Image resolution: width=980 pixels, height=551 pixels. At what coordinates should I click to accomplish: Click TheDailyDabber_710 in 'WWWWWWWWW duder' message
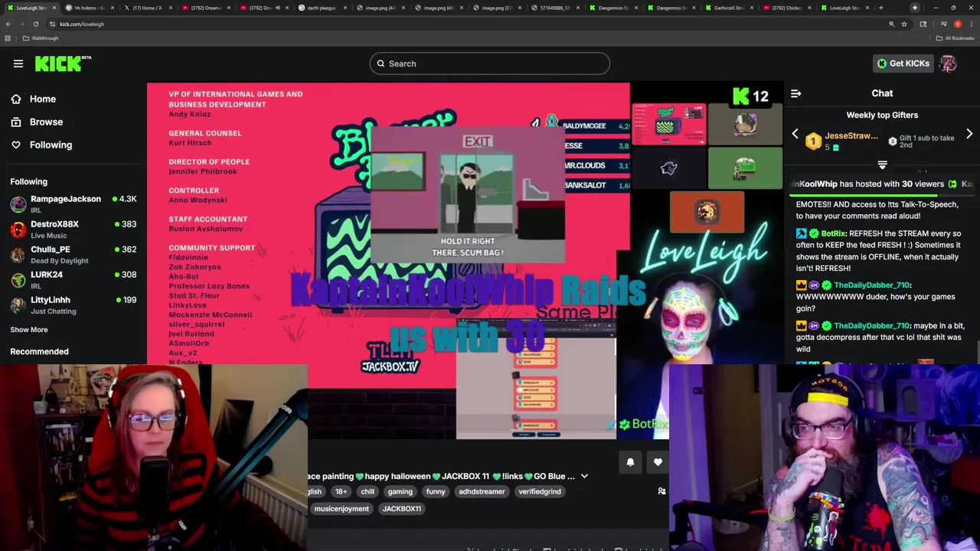coord(872,285)
